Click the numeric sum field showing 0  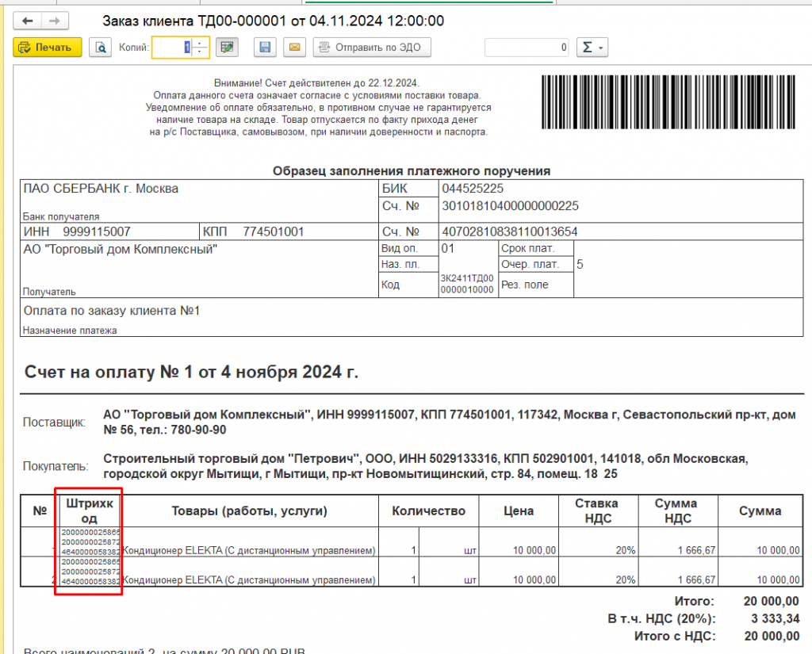(x=527, y=47)
